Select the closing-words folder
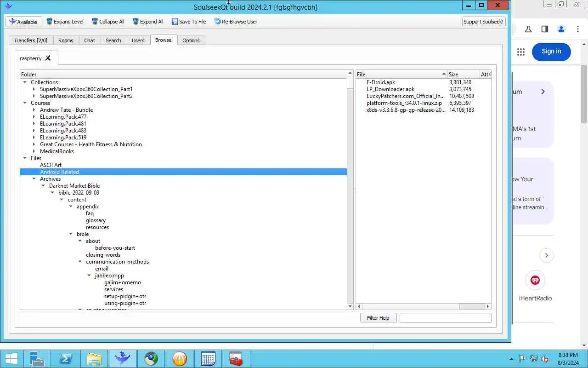Image resolution: width=588 pixels, height=368 pixels. [103, 255]
